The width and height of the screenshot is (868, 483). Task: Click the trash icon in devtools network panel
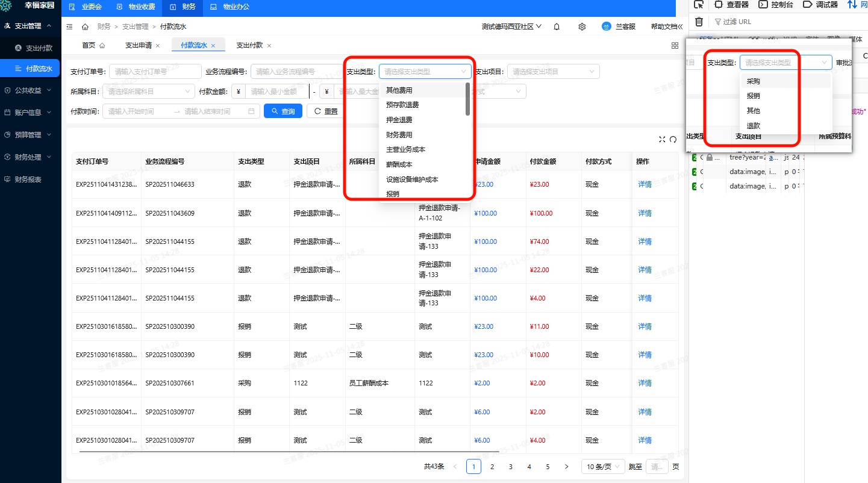click(699, 22)
